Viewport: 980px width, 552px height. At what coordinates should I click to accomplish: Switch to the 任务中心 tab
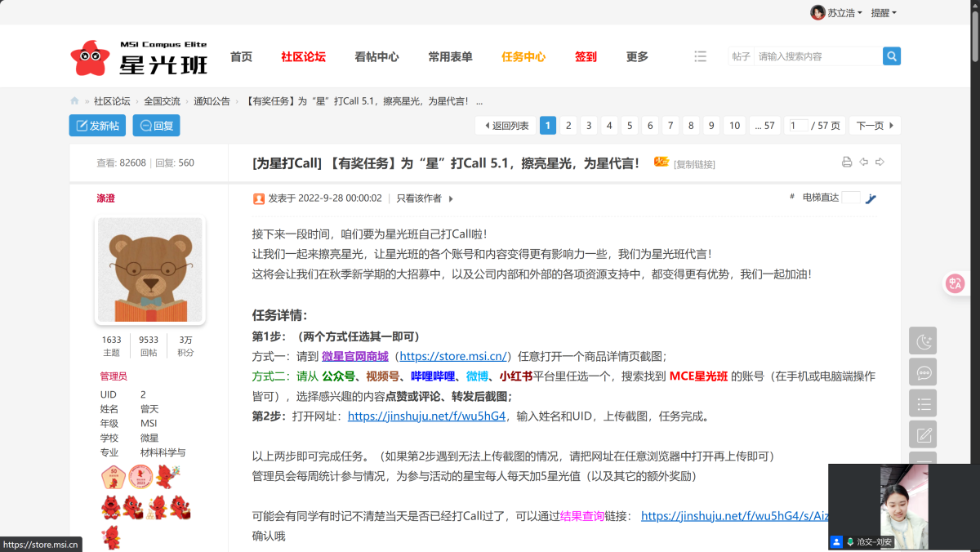point(523,56)
